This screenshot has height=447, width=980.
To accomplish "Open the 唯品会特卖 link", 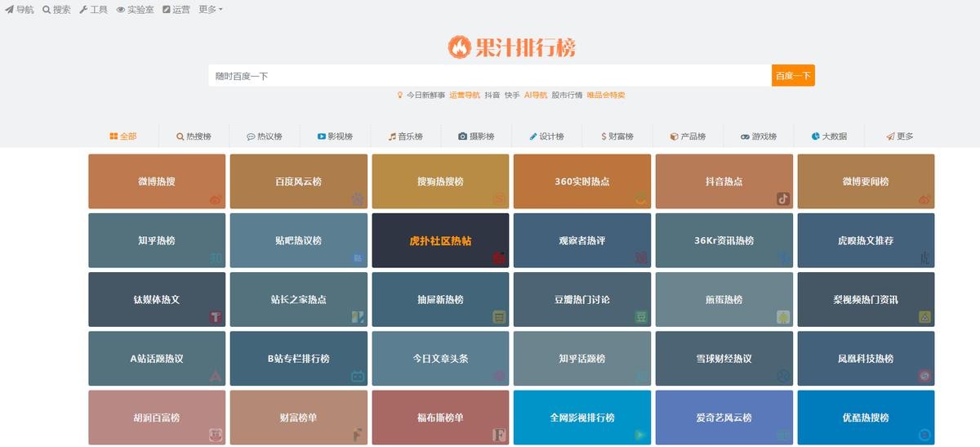I will tap(605, 95).
